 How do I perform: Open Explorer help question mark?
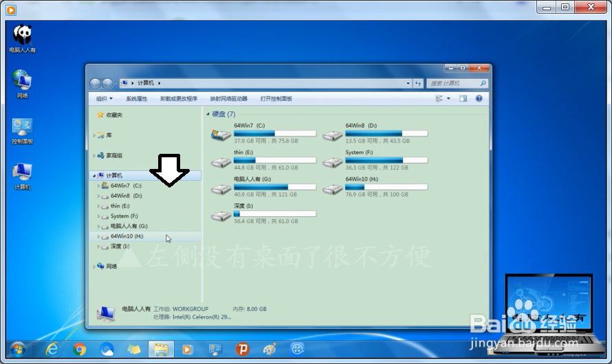[x=479, y=99]
